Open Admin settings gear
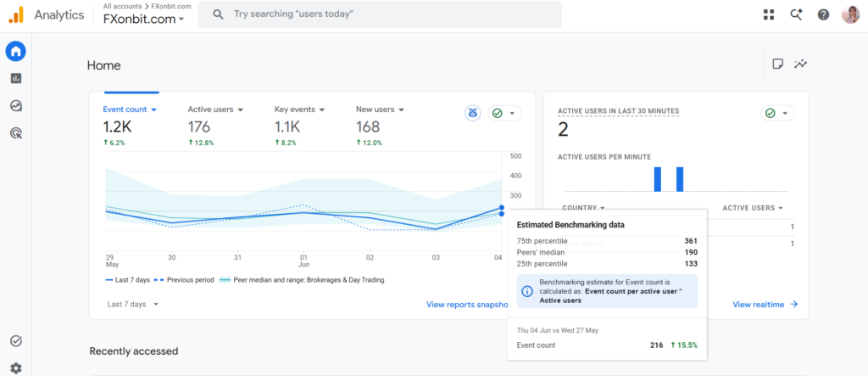Image resolution: width=868 pixels, height=376 pixels. tap(15, 368)
